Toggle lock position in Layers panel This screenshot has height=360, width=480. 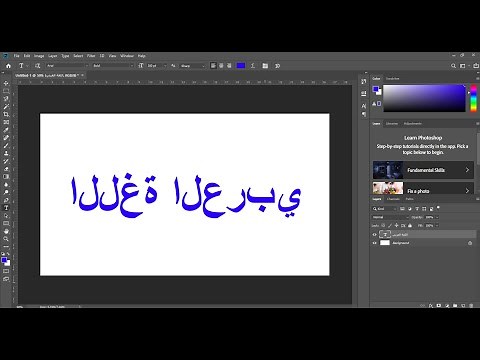point(397,226)
